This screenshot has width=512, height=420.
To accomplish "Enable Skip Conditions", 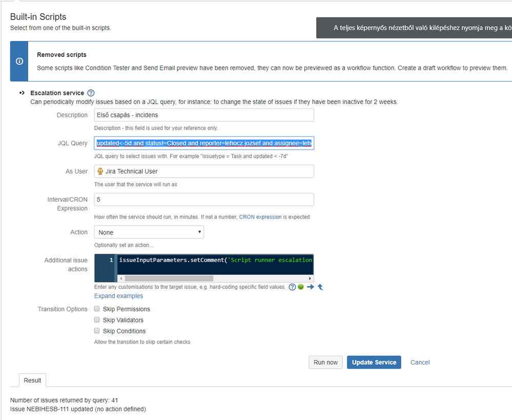I will [x=97, y=331].
